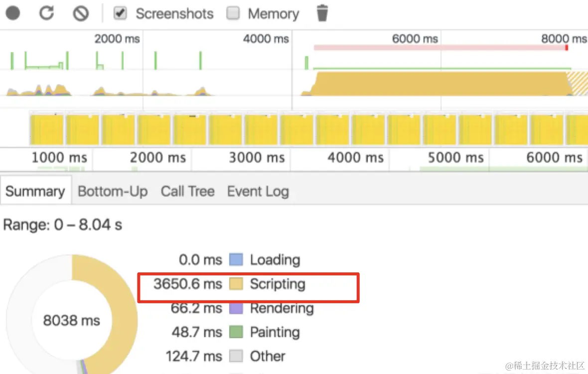Open the Call Tree tab
The image size is (588, 374).
point(187,191)
